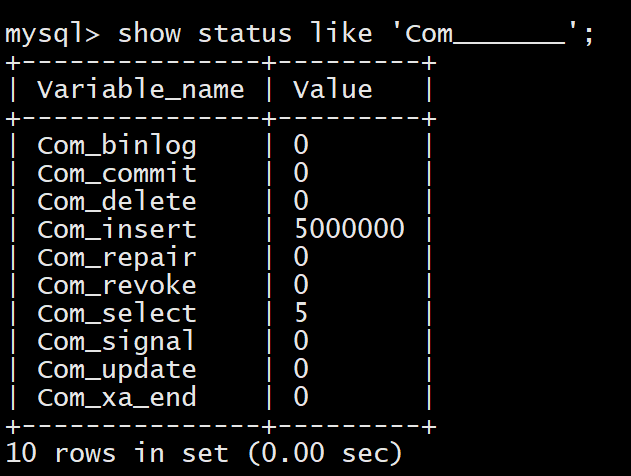Click the Com_insert variable name

(x=116, y=229)
